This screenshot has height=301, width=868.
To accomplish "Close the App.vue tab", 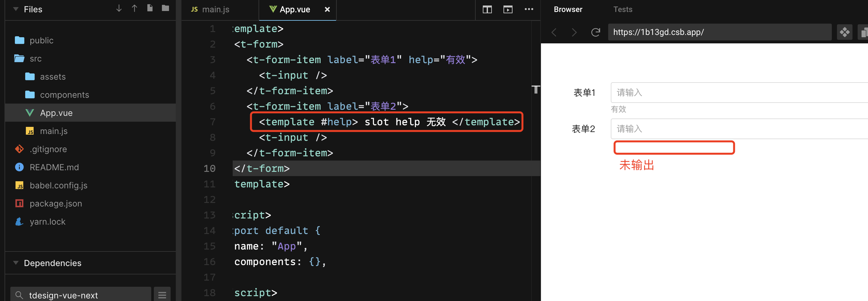I will click(327, 9).
